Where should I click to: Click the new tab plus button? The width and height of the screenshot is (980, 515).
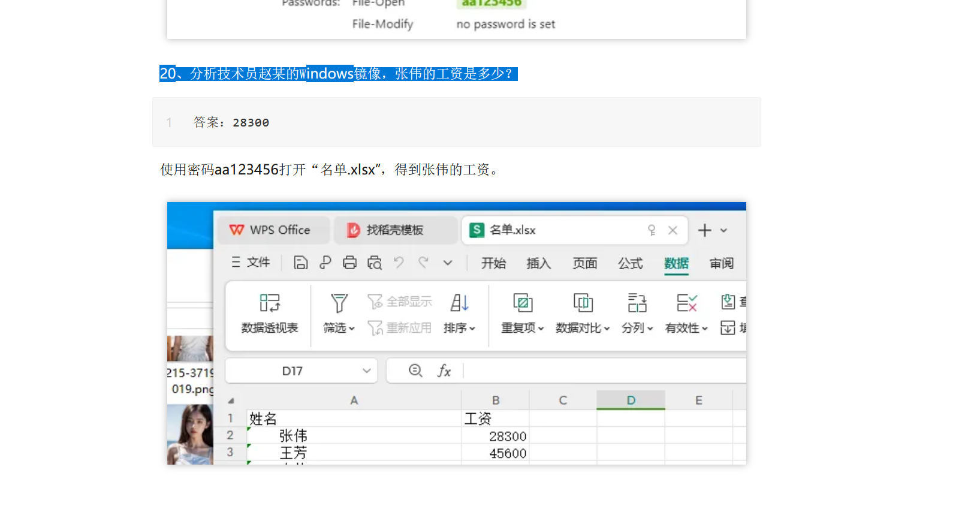[x=705, y=230]
